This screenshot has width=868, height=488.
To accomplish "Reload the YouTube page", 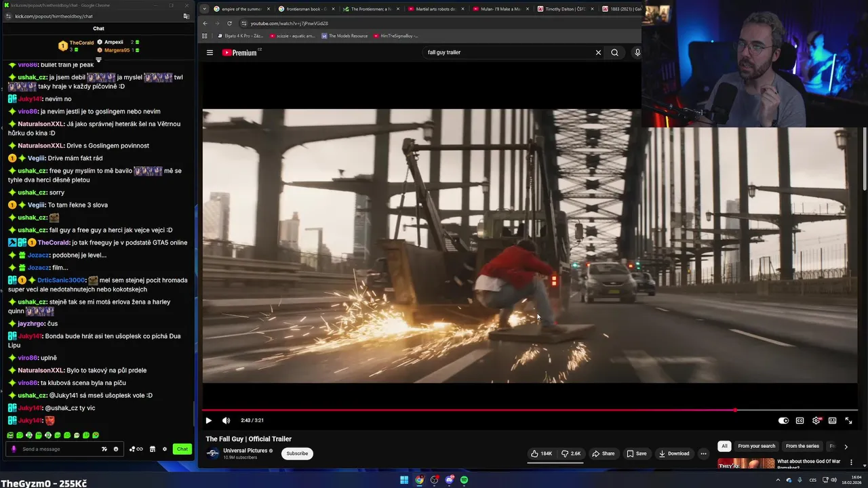I will tap(229, 23).
